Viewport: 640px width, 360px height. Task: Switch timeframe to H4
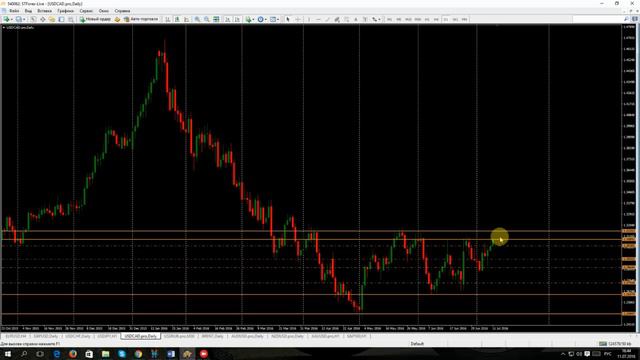[436, 19]
